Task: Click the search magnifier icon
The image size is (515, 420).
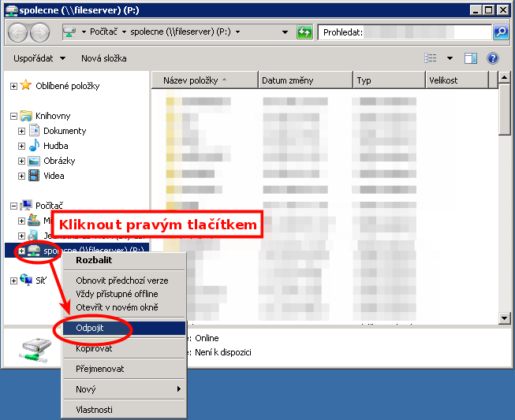Action: tap(501, 32)
